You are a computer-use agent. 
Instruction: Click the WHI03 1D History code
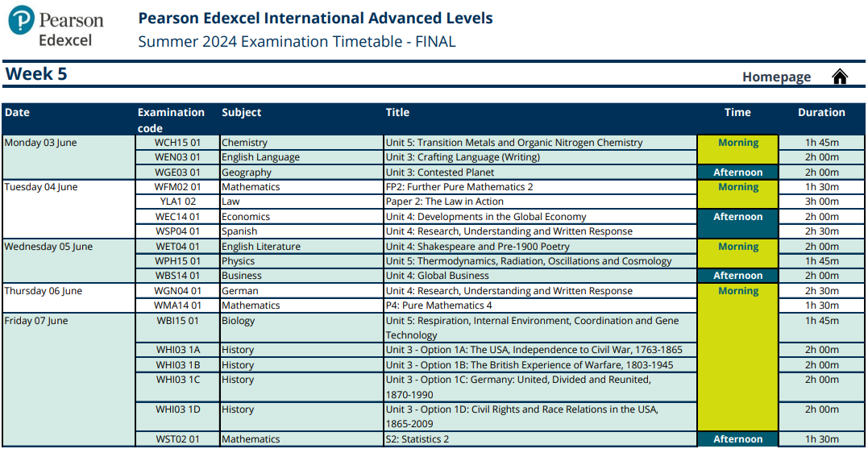pyautogui.click(x=177, y=409)
